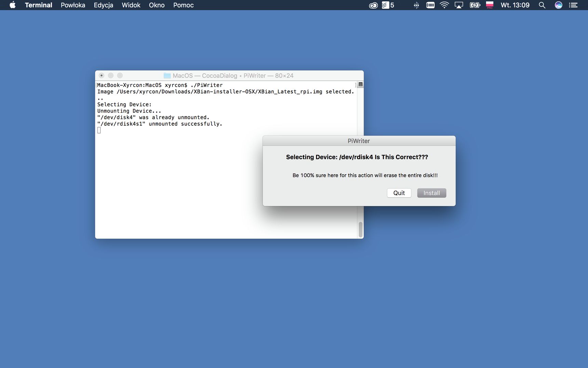Viewport: 588px width, 368px height.
Task: Click the line containing XBian_Latest_rpi.img path
Action: (226, 92)
